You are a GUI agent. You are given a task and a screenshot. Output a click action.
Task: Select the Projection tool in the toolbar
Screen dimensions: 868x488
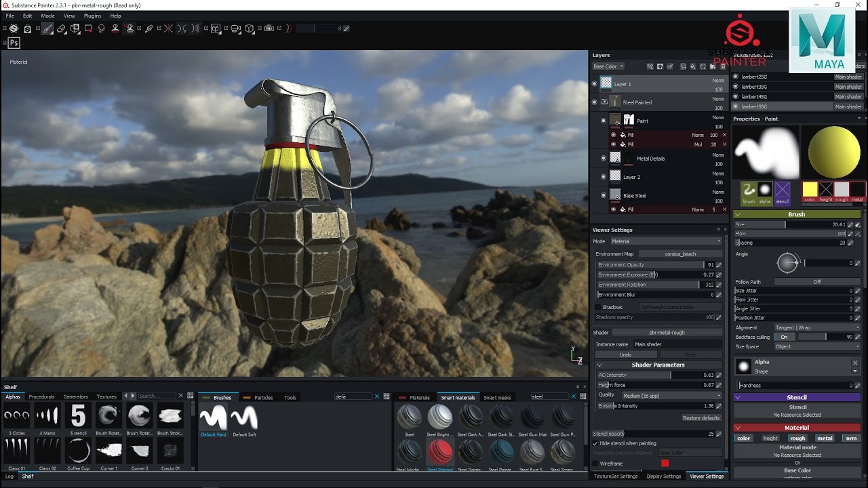point(75,28)
